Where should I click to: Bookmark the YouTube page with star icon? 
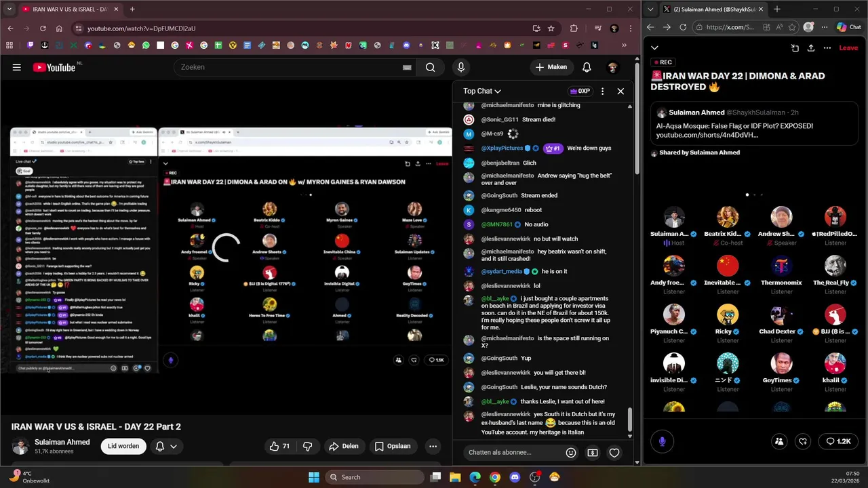click(x=551, y=28)
